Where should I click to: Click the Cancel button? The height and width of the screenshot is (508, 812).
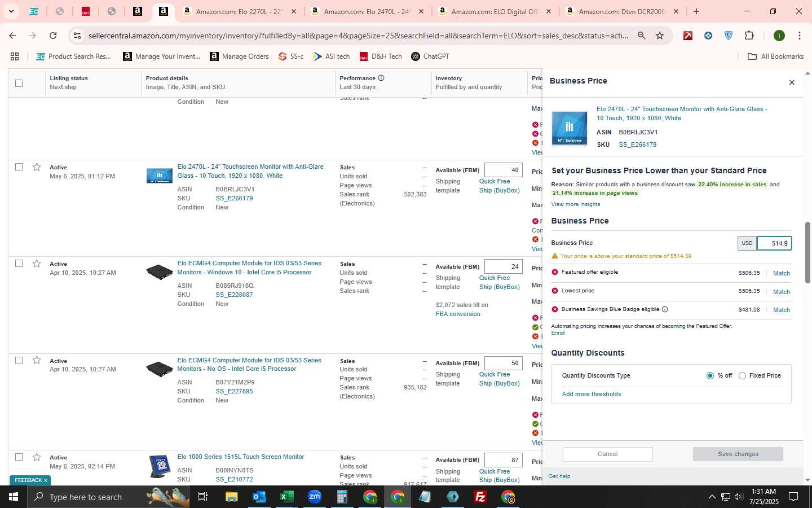coord(607,454)
